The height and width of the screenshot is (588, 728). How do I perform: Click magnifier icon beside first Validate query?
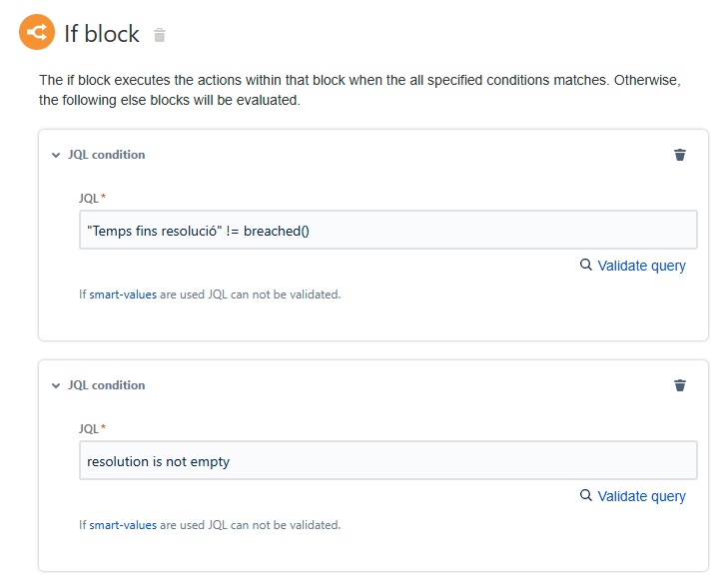click(x=586, y=266)
